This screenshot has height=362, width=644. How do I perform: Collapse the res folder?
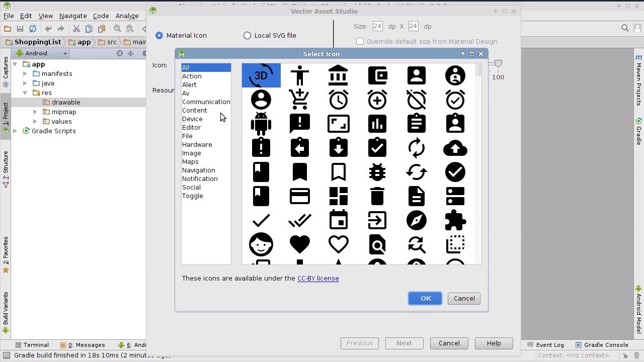pyautogui.click(x=25, y=93)
